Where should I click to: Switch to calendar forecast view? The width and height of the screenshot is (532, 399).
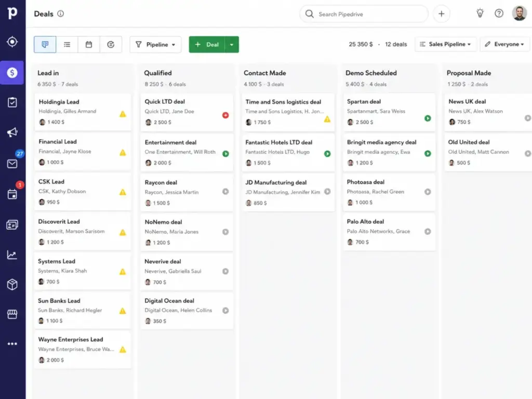(x=88, y=45)
